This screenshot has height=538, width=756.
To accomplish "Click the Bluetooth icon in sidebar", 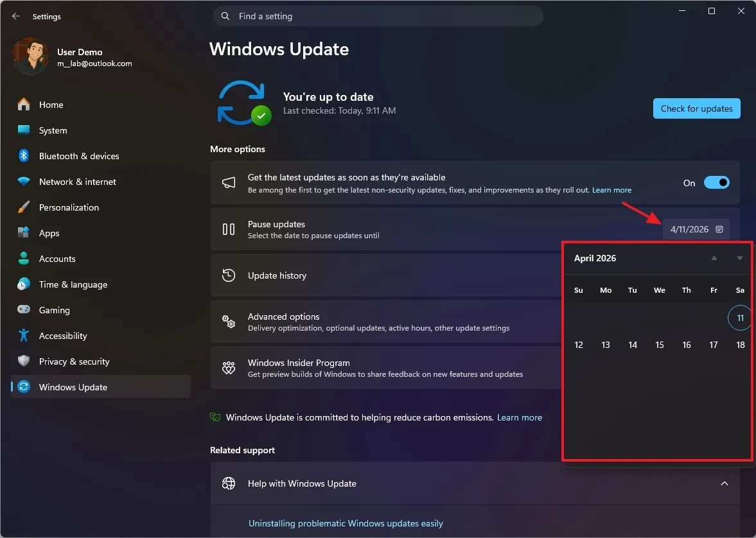I will (24, 156).
